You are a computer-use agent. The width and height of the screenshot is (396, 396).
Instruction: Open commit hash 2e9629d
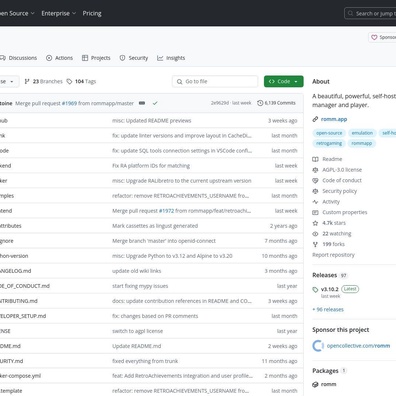coord(220,103)
